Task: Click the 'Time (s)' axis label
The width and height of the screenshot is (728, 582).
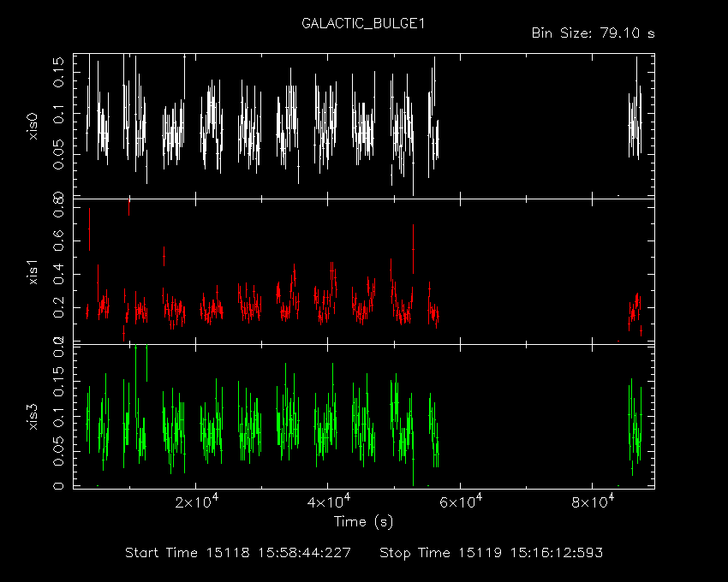Action: pyautogui.click(x=363, y=522)
